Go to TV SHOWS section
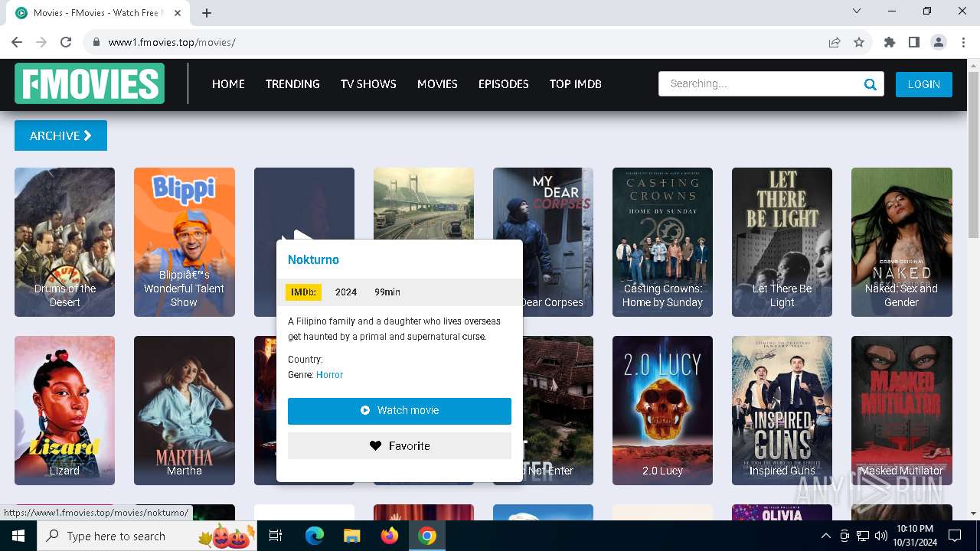This screenshot has height=551, width=980. pos(368,84)
